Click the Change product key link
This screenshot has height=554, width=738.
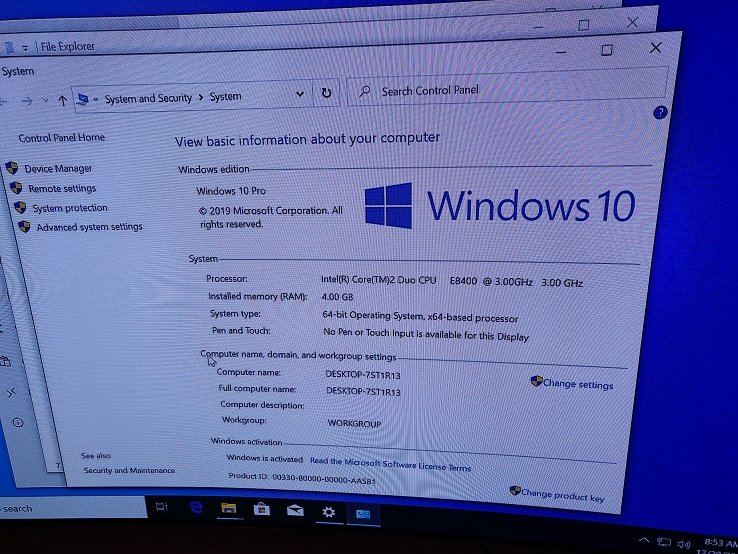click(x=562, y=495)
